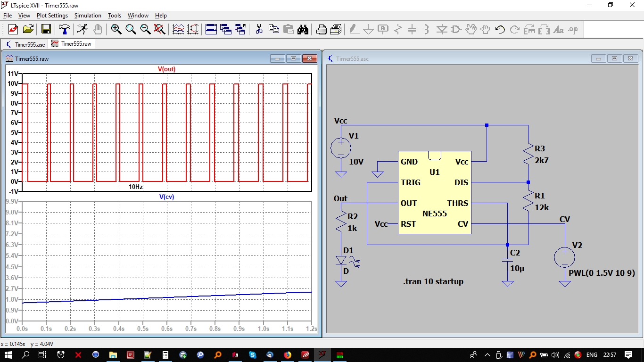This screenshot has width=644, height=362.
Task: Open Windows Start menu
Action: click(9, 354)
